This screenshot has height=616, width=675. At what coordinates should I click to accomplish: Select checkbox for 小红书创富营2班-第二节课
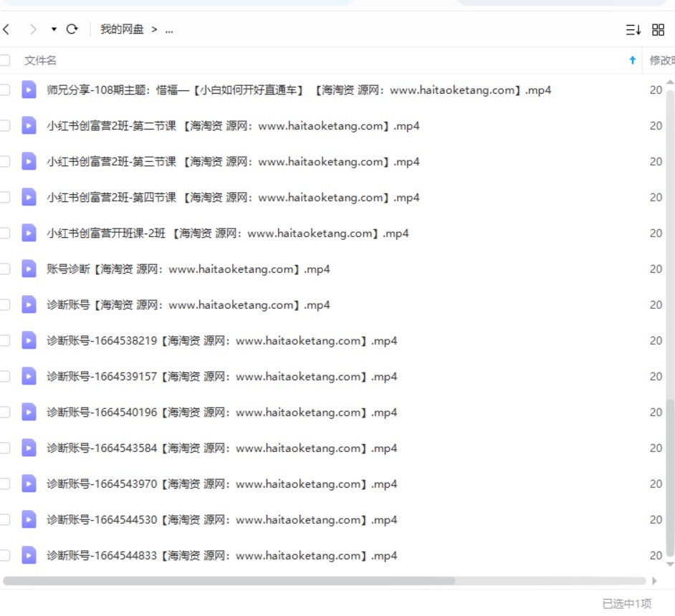click(5, 125)
